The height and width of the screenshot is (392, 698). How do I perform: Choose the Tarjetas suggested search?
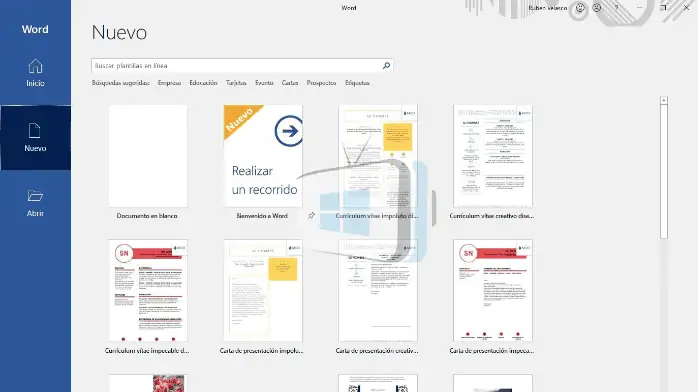(236, 83)
